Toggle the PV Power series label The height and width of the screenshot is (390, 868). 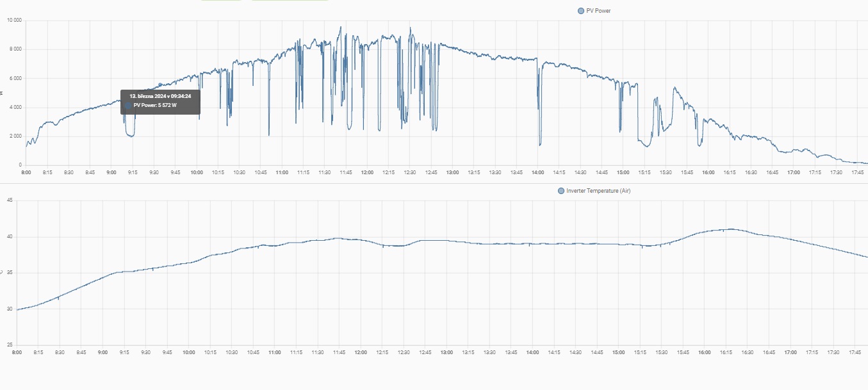tap(598, 11)
